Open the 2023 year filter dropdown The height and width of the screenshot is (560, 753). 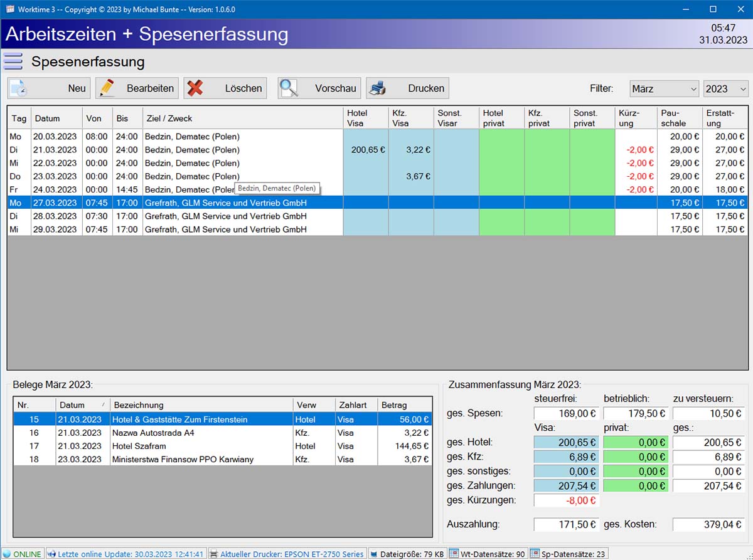click(x=725, y=89)
